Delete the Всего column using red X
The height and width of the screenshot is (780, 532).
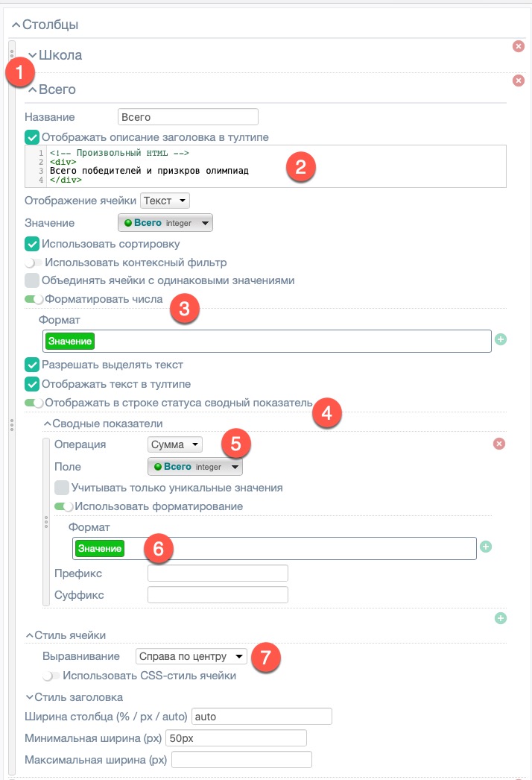click(x=519, y=81)
